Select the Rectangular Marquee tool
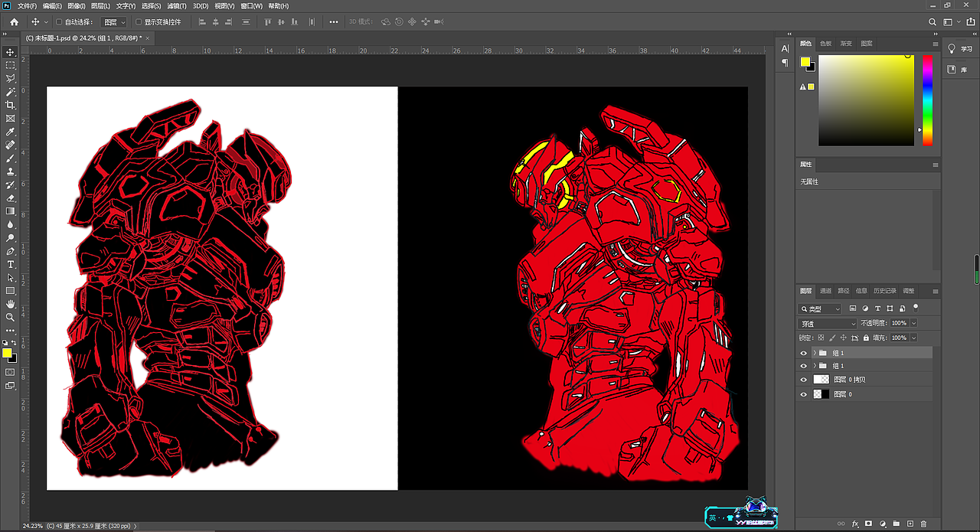980x532 pixels. tap(11, 65)
